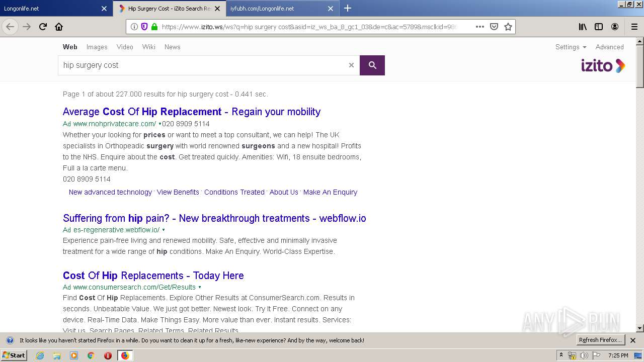Submit search with the magnifier button
The height and width of the screenshot is (362, 644).
(372, 65)
